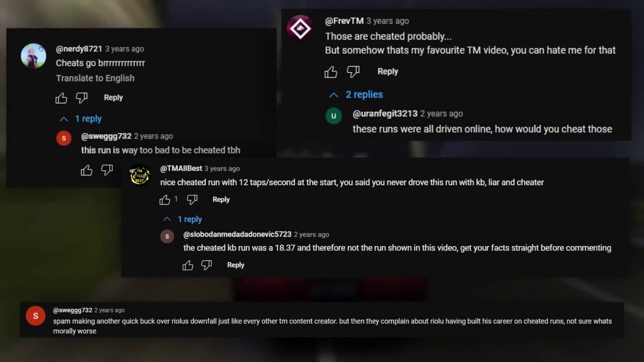The image size is (644, 362).
Task: Like the @slobodanmedadadonevic5723 reply
Action: pyautogui.click(x=188, y=265)
